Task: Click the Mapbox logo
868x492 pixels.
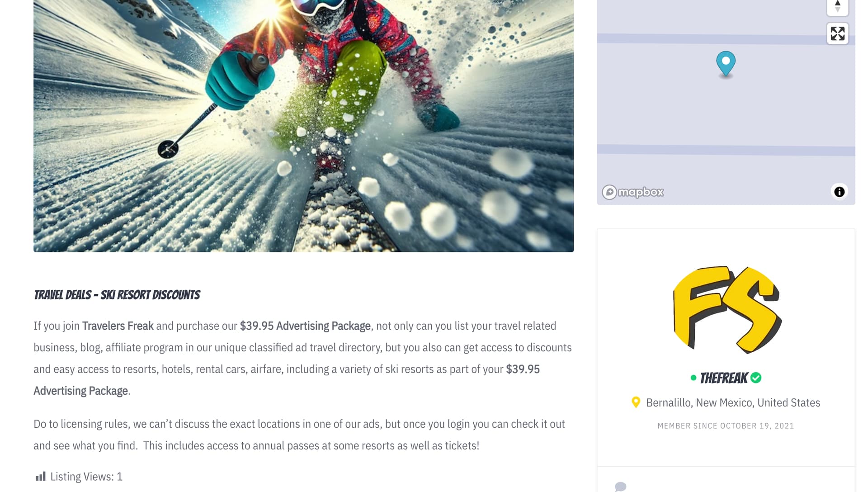Action: [x=633, y=192]
